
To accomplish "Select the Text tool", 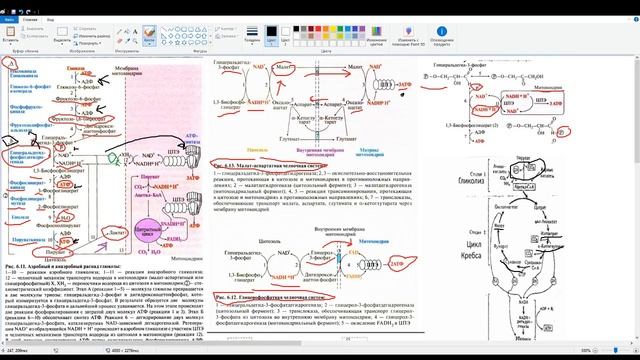I will pyautogui.click(x=135, y=31).
